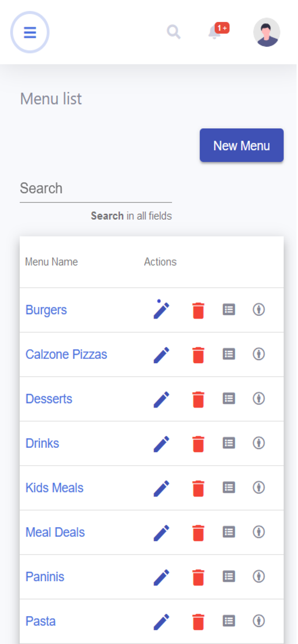Click the New Menu button
This screenshot has height=644, width=298.
(x=241, y=145)
